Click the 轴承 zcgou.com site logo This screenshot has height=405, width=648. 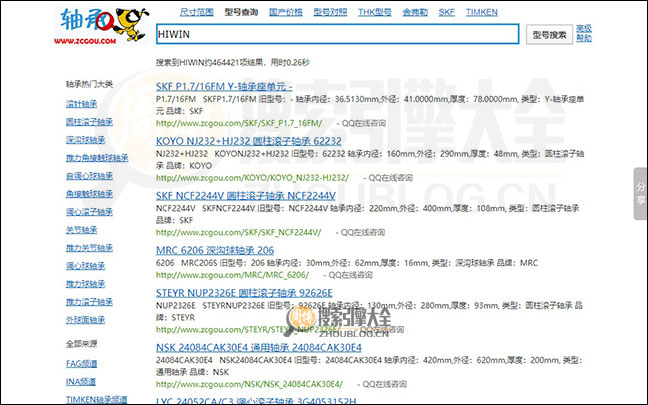point(101,25)
